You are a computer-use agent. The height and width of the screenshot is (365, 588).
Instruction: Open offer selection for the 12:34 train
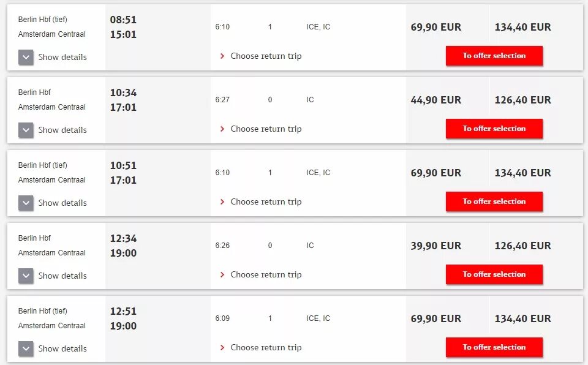pyautogui.click(x=494, y=274)
